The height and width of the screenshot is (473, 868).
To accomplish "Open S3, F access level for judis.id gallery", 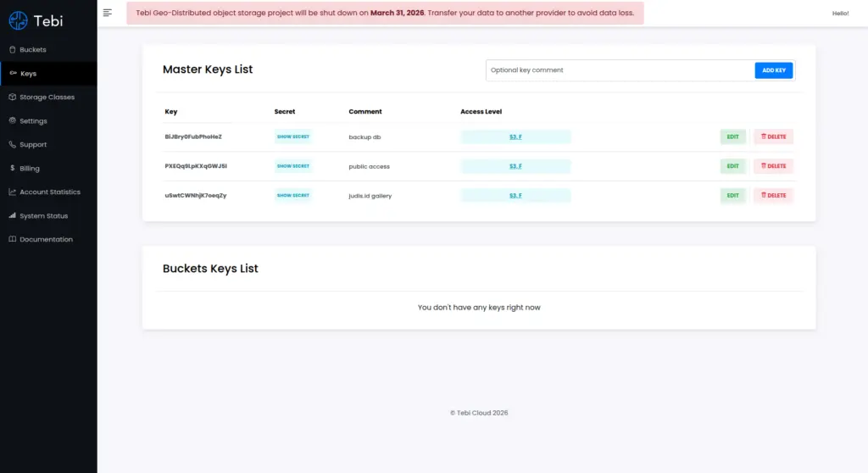I will (515, 196).
